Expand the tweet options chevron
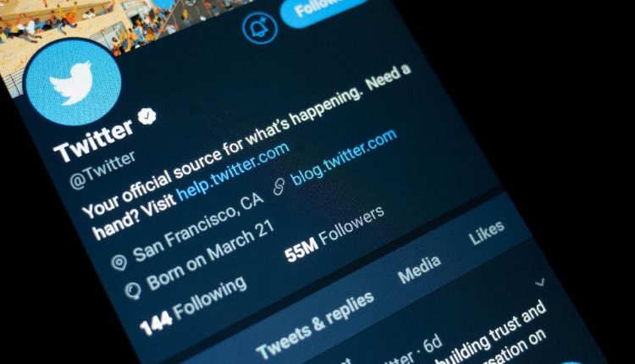The image size is (635, 364). tap(540, 282)
